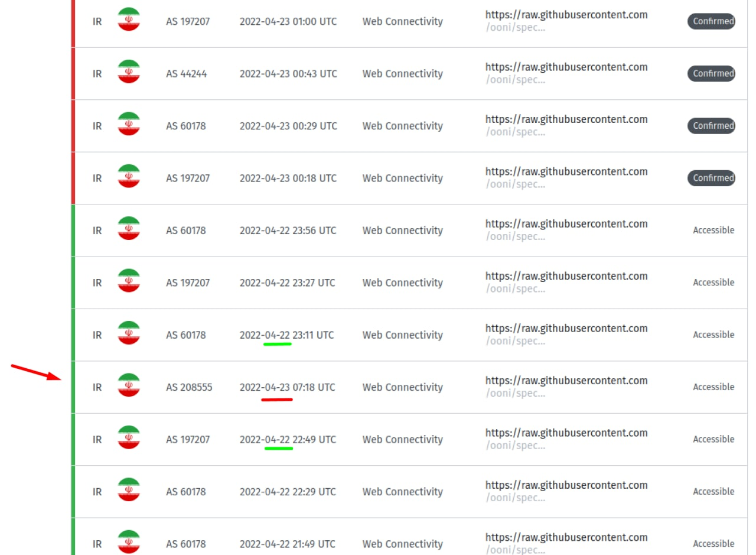
Task: Select the Accessible label on the 23:27 UTC row
Action: tap(713, 282)
